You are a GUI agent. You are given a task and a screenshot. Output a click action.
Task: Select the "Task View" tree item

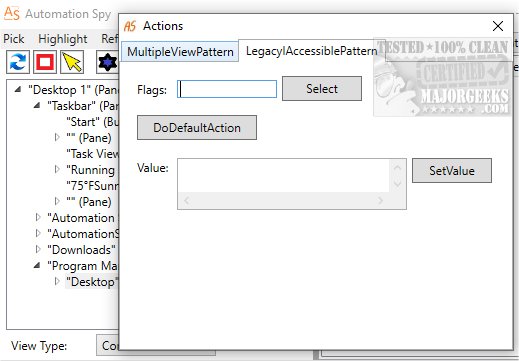92,154
